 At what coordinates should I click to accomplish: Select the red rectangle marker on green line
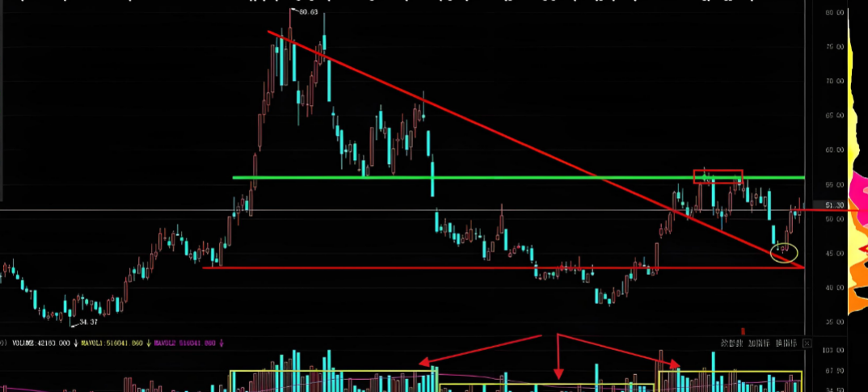pyautogui.click(x=718, y=176)
